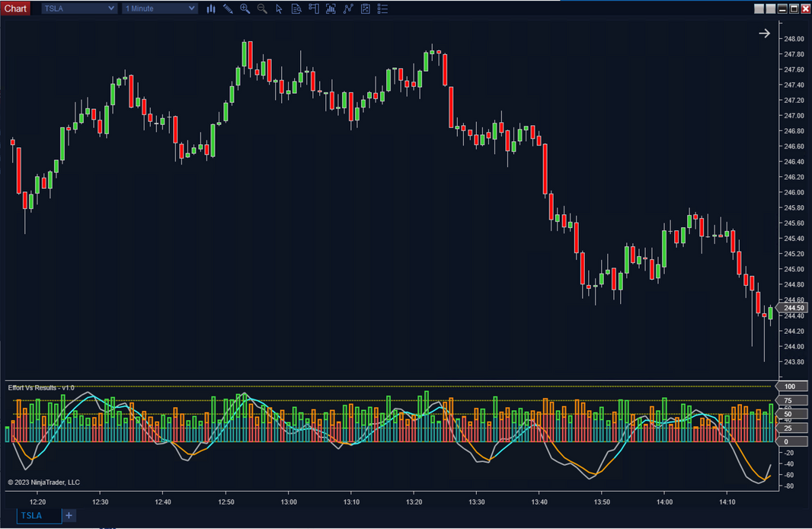
Task: Select the Effort Vs Results indicator label
Action: [41, 388]
